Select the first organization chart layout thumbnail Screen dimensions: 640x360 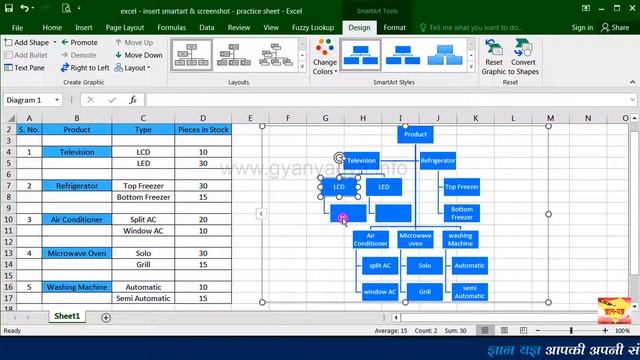[191, 55]
